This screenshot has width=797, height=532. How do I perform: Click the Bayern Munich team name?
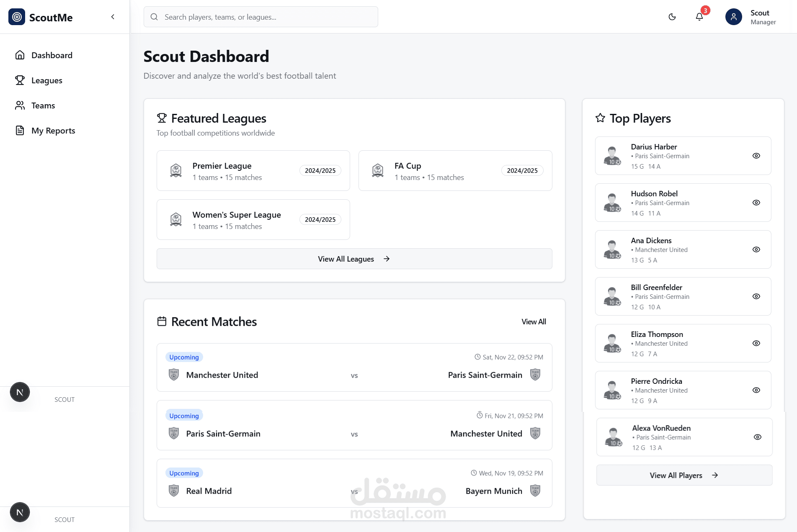[494, 491]
